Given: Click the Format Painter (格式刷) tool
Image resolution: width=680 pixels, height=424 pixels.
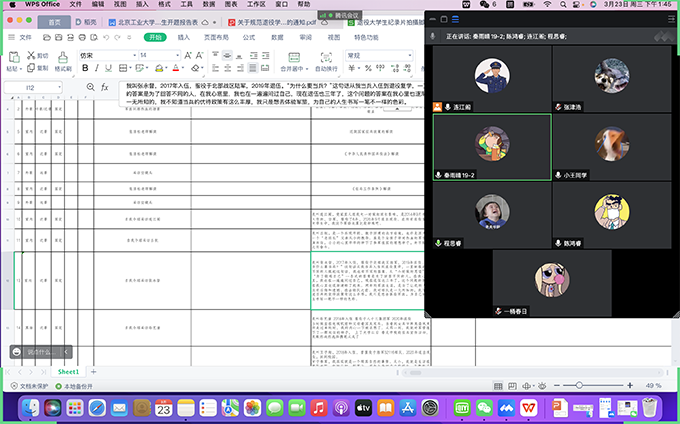Looking at the screenshot, I should coord(62,62).
